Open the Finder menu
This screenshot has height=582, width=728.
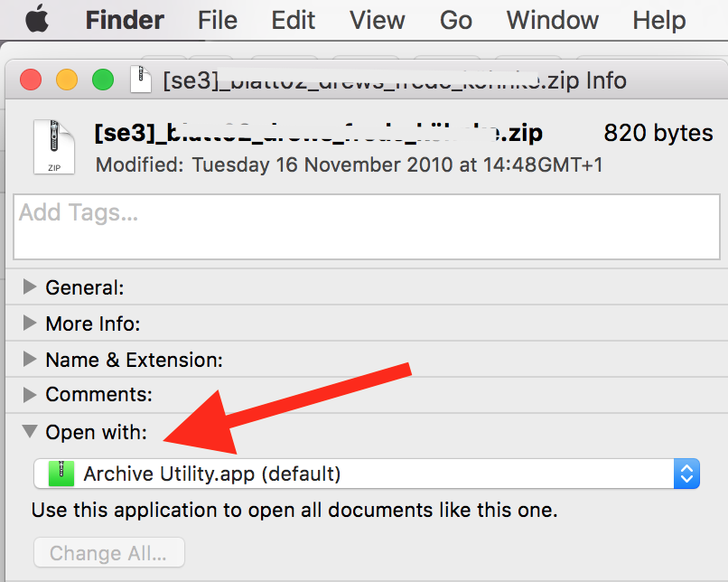124,20
